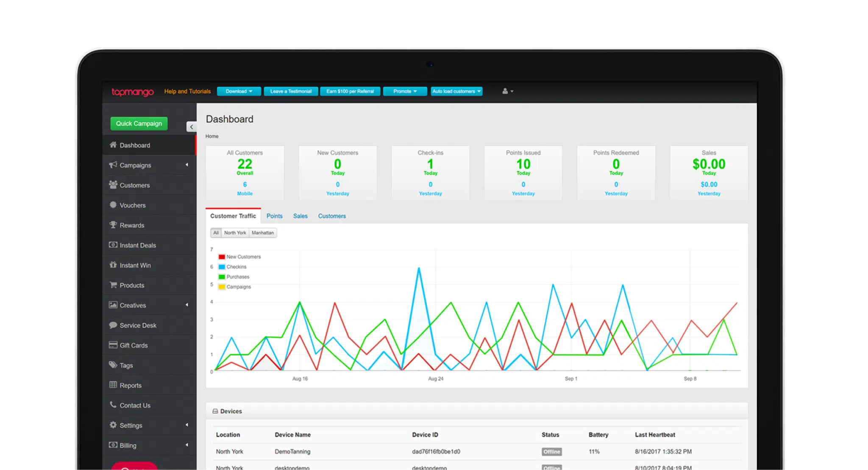
Task: Click the Points Issued stat card
Action: point(523,173)
